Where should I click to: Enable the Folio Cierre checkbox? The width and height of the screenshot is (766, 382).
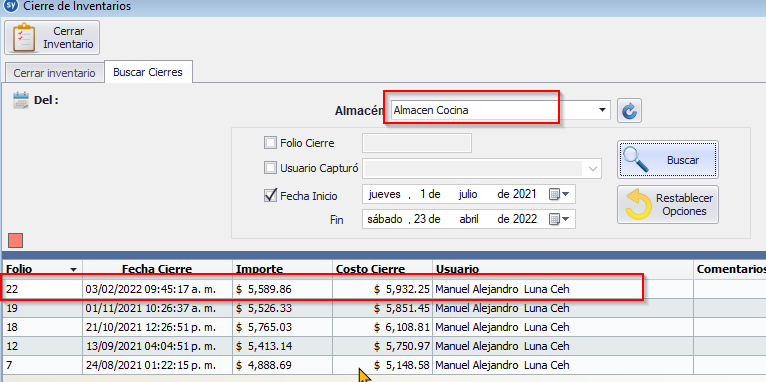click(270, 143)
